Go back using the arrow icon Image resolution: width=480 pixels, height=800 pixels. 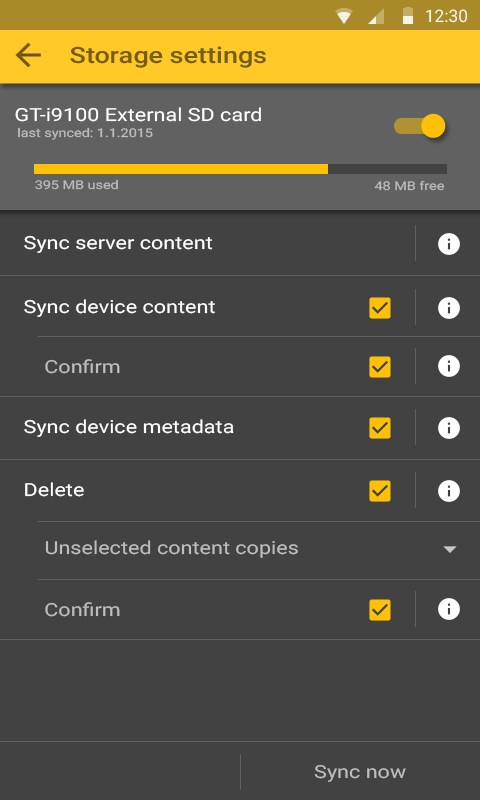point(28,55)
